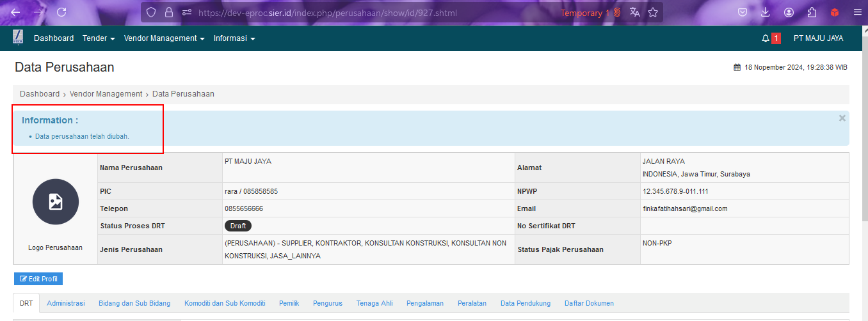Screen dimensions: 868x321
Task: Dismiss the Information alert with X
Action: [x=842, y=118]
